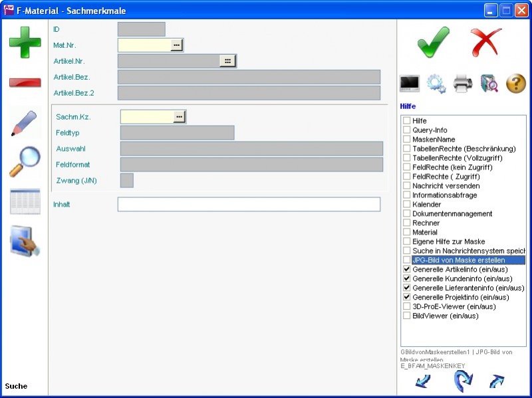Image resolution: width=532 pixels, height=398 pixels.
Task: Click the green plus add record icon
Action: point(25,42)
